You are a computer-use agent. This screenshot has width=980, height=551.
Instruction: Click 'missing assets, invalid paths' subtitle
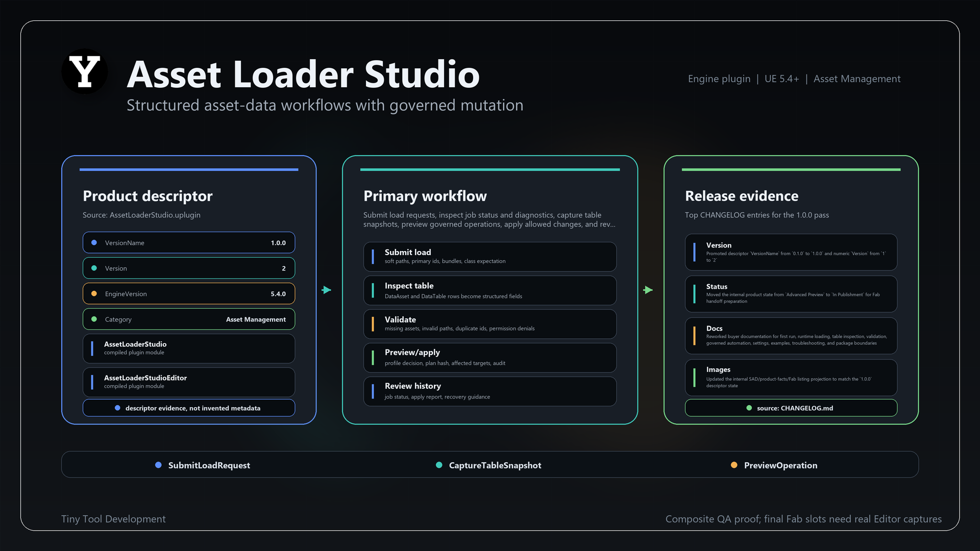click(459, 329)
